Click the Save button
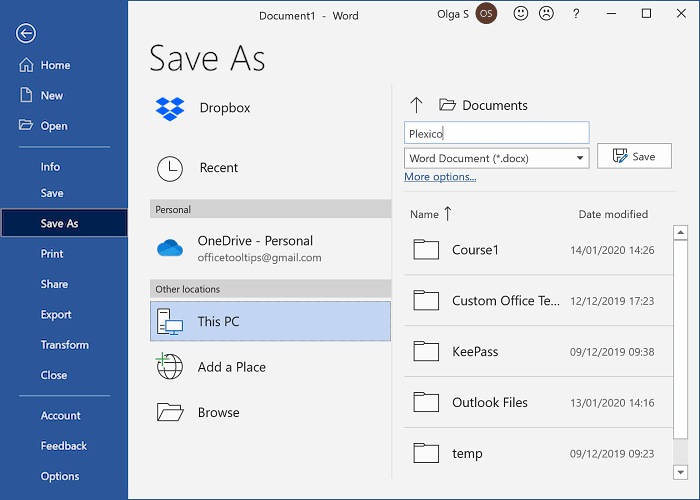Screen dimensions: 700x500 point(634,157)
